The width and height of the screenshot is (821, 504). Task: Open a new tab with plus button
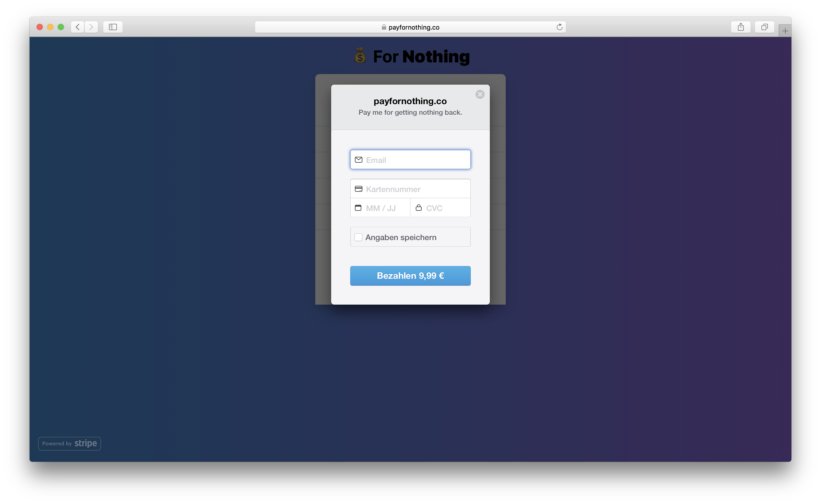click(785, 31)
